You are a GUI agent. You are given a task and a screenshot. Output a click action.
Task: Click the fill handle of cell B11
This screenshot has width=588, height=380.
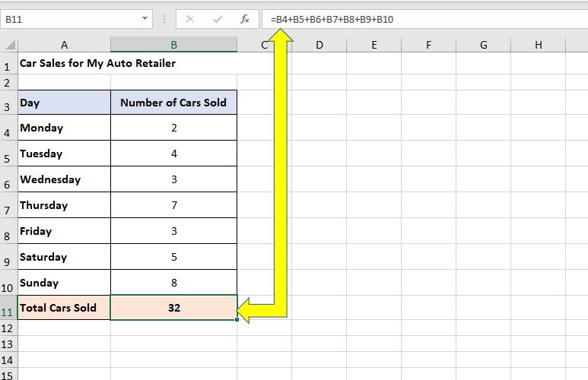click(237, 320)
